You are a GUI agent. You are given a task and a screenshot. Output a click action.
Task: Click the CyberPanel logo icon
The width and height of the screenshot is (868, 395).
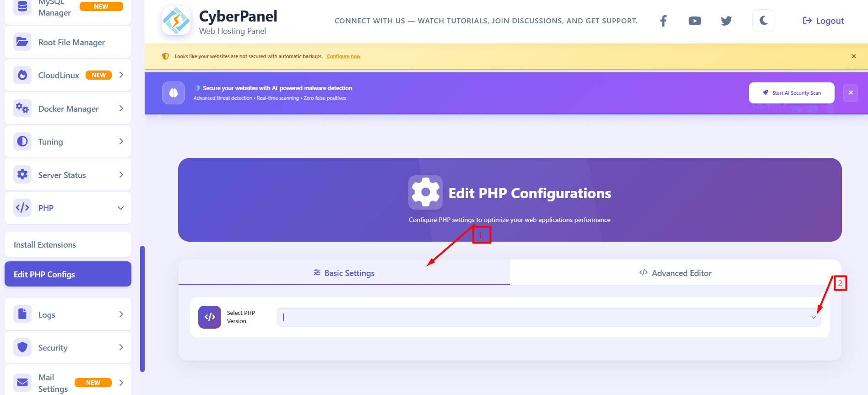176,21
